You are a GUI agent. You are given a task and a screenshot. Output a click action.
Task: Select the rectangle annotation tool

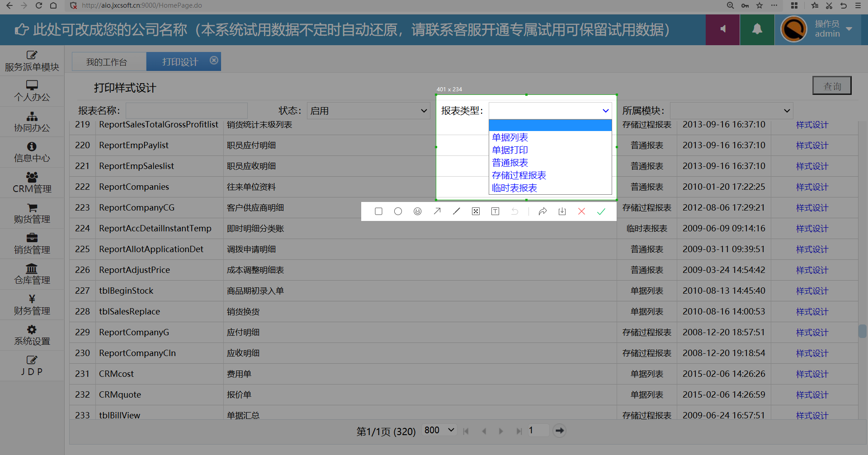tap(378, 211)
